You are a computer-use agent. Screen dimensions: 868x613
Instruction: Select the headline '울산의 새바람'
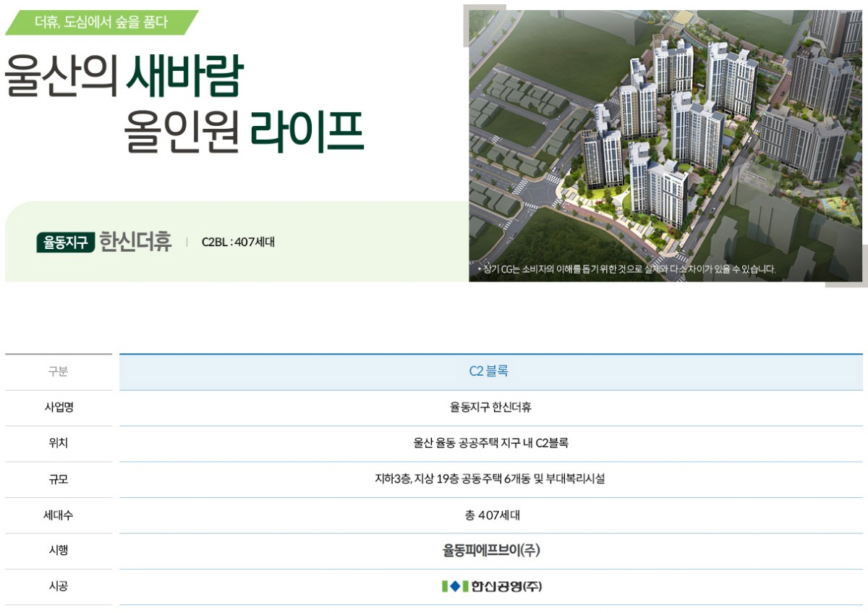point(124,75)
